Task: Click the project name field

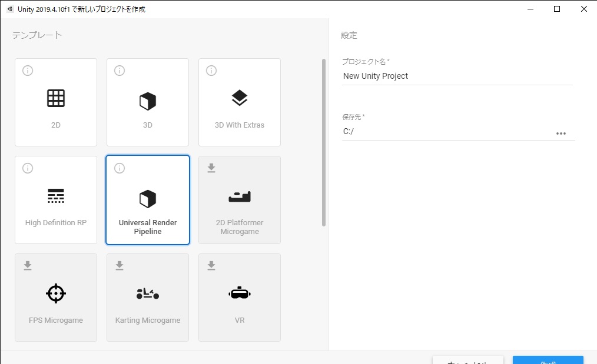Action: tap(457, 76)
